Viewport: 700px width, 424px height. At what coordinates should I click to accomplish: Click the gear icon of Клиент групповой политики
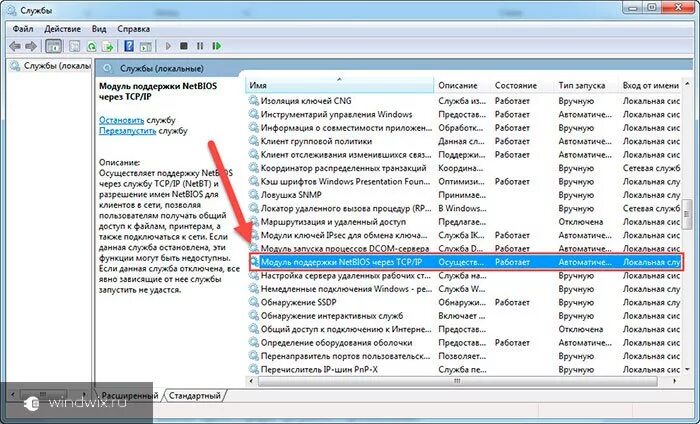[254, 141]
